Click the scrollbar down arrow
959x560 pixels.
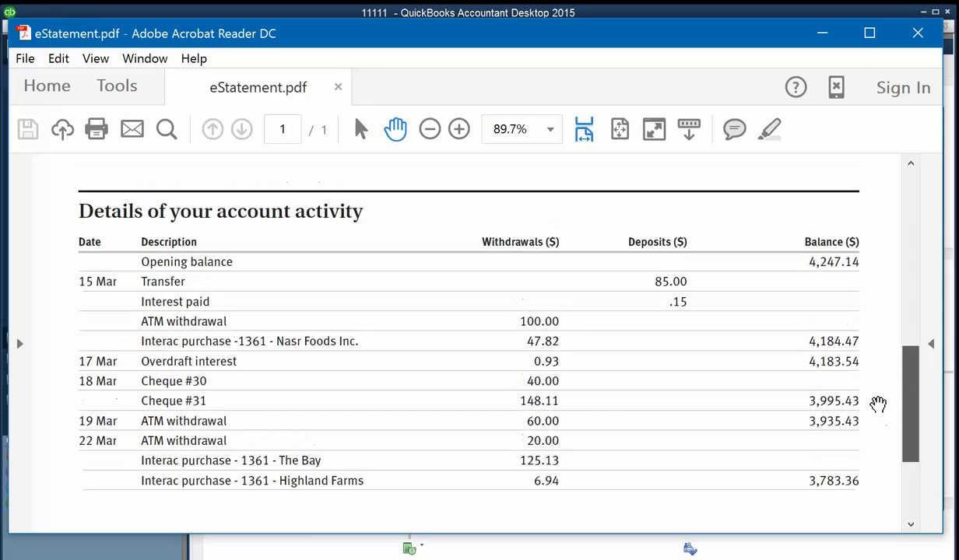pyautogui.click(x=911, y=524)
